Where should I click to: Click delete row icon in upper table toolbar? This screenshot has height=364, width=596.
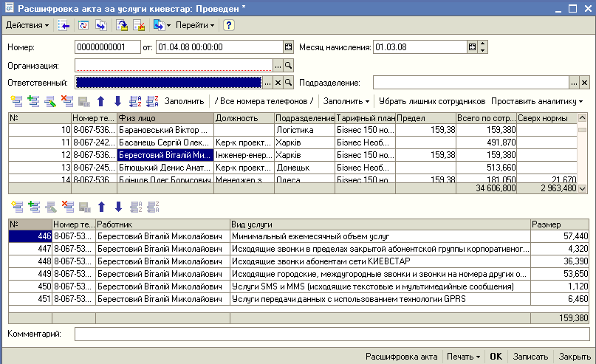pos(67,100)
